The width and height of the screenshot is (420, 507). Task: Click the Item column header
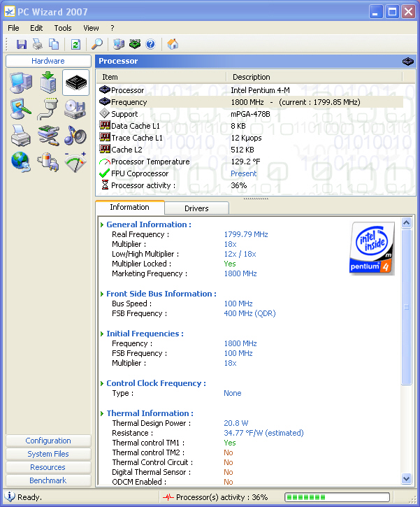[161, 77]
